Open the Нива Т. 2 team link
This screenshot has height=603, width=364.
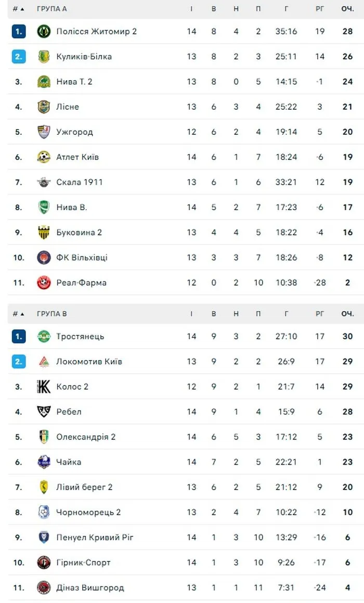[74, 82]
